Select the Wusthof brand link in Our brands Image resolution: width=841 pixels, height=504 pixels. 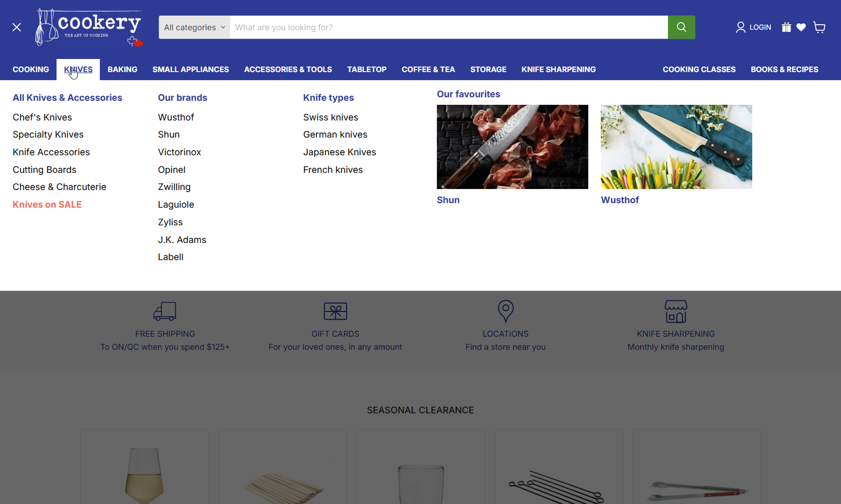(x=176, y=117)
